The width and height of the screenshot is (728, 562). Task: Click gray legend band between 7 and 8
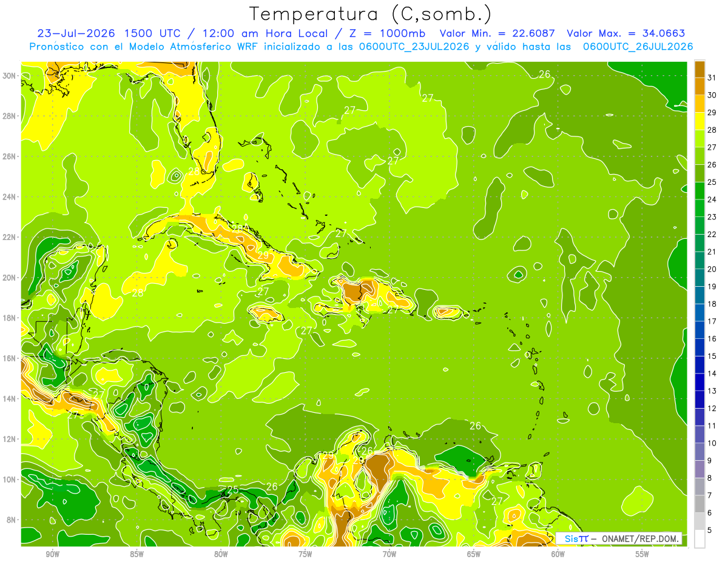click(x=699, y=487)
